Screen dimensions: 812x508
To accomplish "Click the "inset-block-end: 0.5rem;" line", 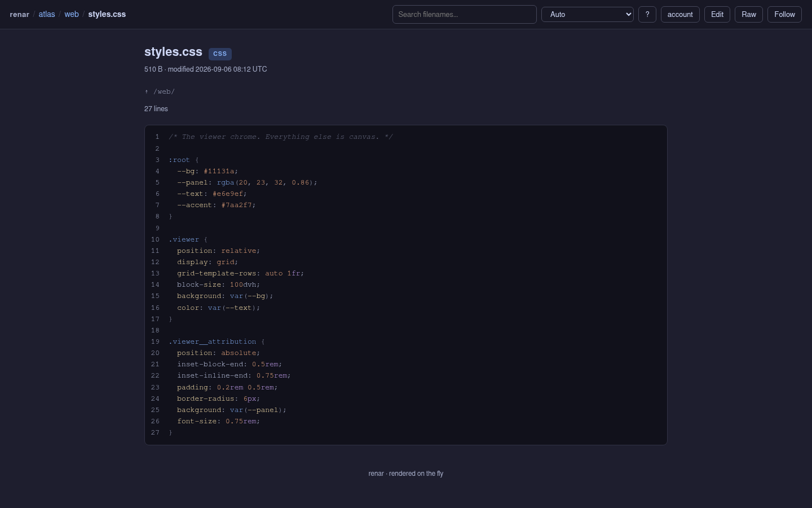I will [230, 364].
